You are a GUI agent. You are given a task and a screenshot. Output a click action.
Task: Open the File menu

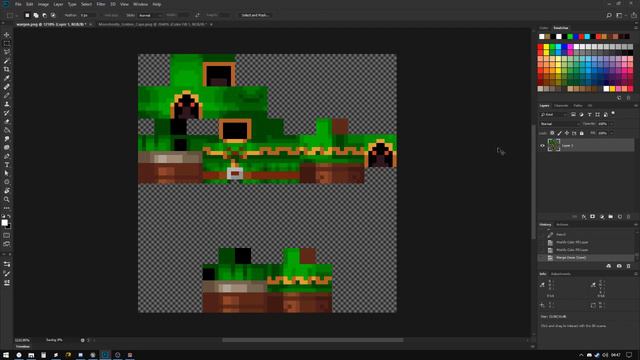tap(18, 4)
